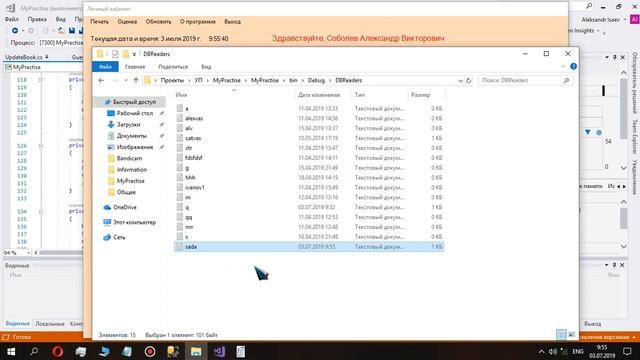Switch to Локальные tab in Visual Studio

pyautogui.click(x=50, y=324)
